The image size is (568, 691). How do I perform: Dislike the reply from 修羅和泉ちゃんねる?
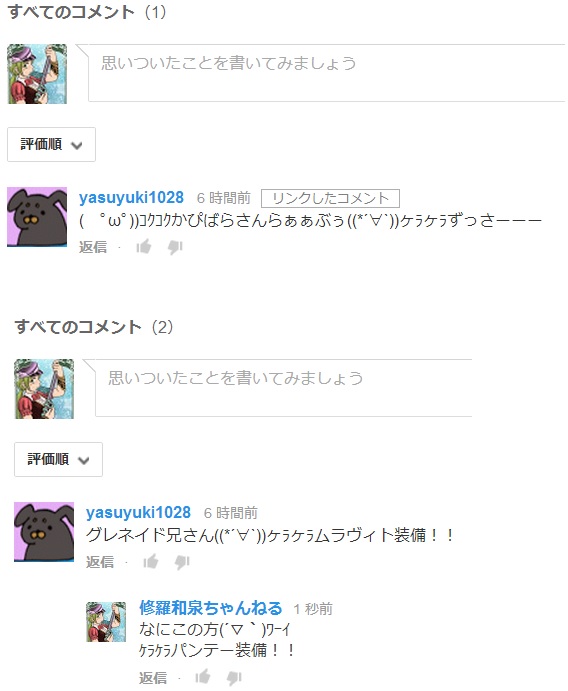(234, 678)
